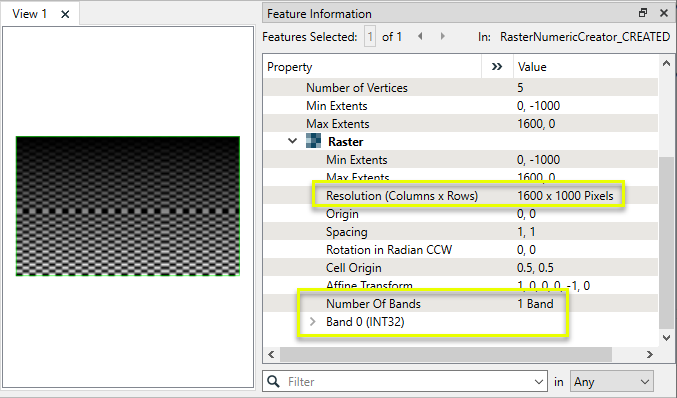Viewport: 677px width, 398px height.
Task: Click the Features Selected number field
Action: (370, 36)
